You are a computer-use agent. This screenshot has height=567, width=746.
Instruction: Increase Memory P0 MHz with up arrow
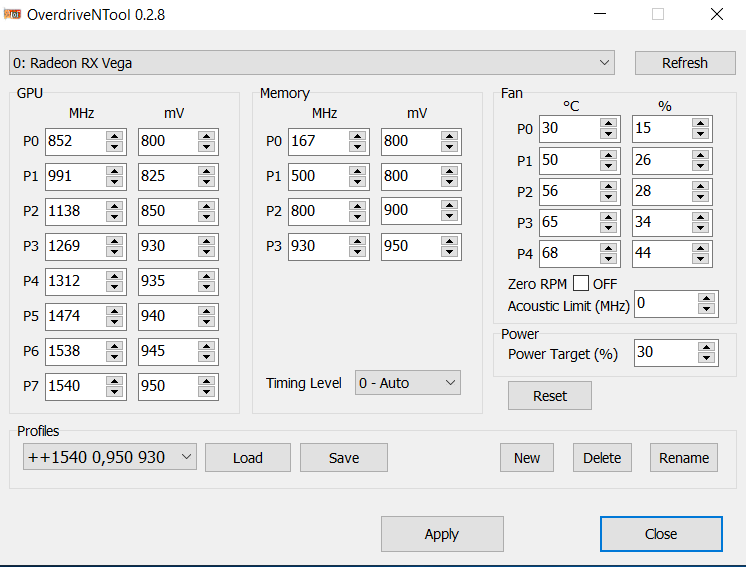pos(357,137)
